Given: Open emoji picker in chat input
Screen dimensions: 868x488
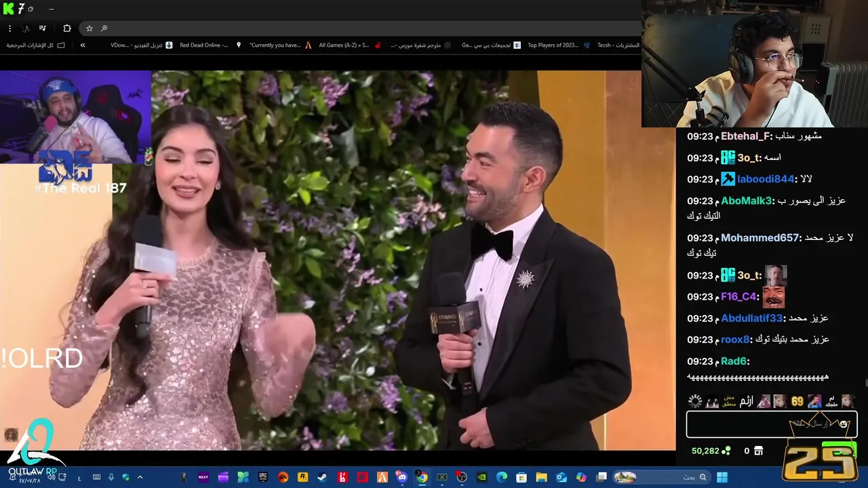Looking at the screenshot, I should click(x=844, y=424).
